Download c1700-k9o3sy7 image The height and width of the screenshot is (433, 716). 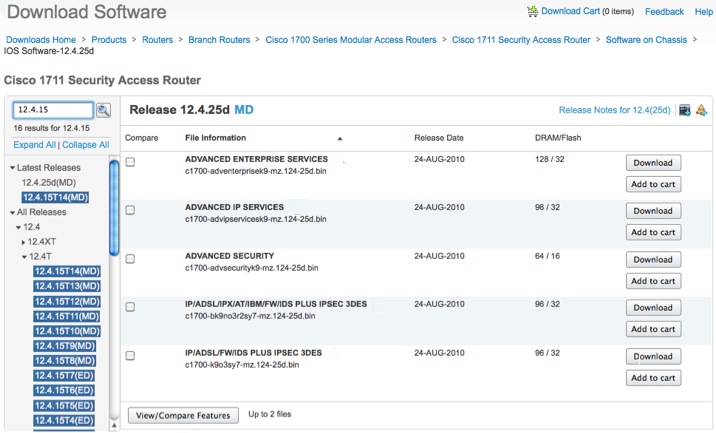click(x=653, y=357)
